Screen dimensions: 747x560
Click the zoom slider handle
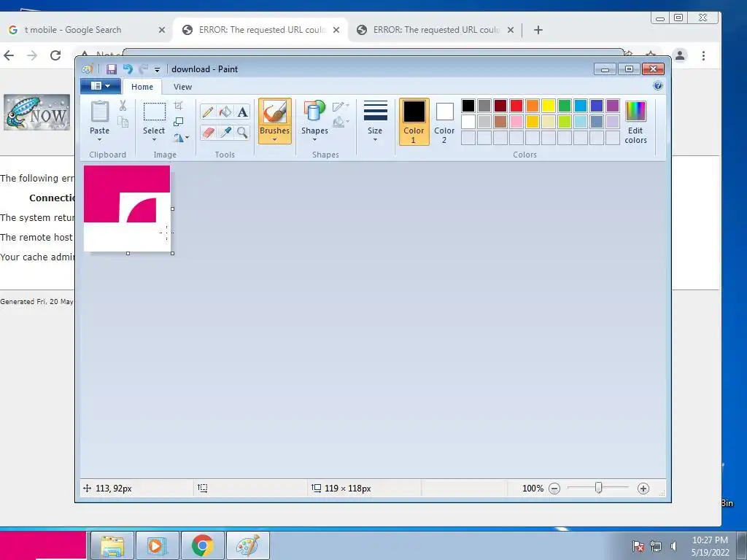[599, 488]
